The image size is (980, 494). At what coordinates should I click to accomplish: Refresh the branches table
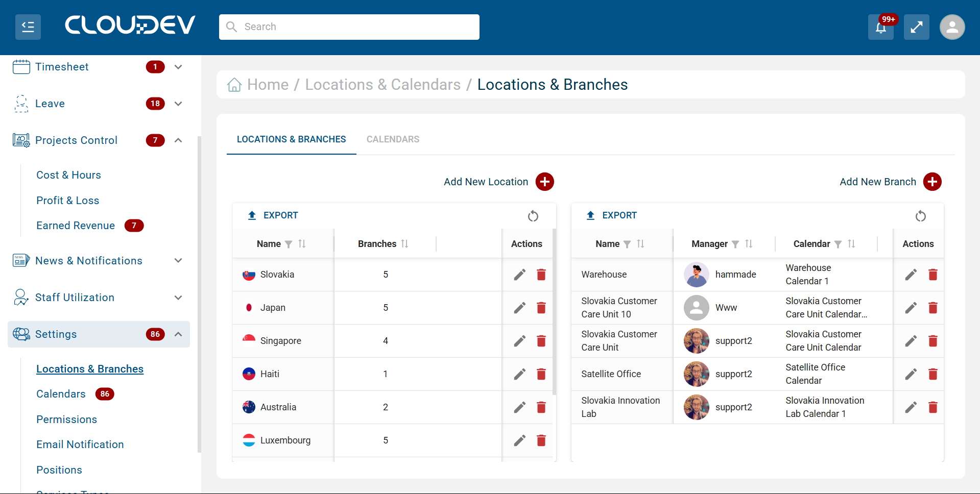click(921, 216)
